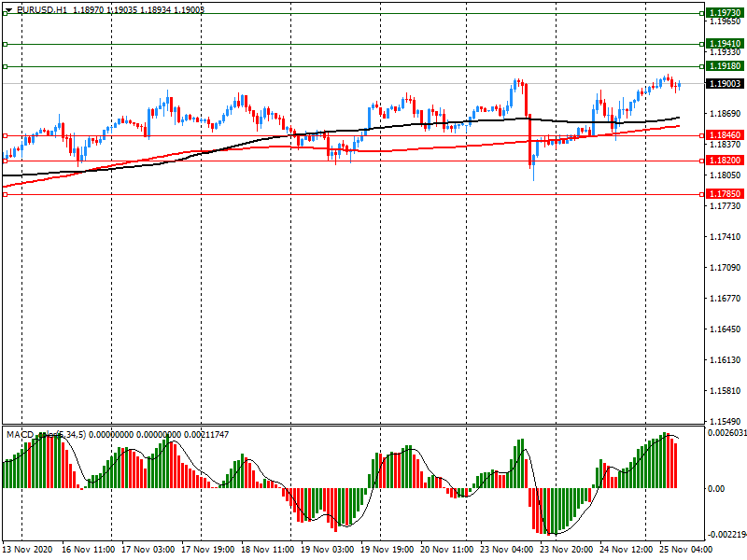Click the 17 Nov 03:00 time axis label
The image size is (747, 560).
[x=148, y=550]
